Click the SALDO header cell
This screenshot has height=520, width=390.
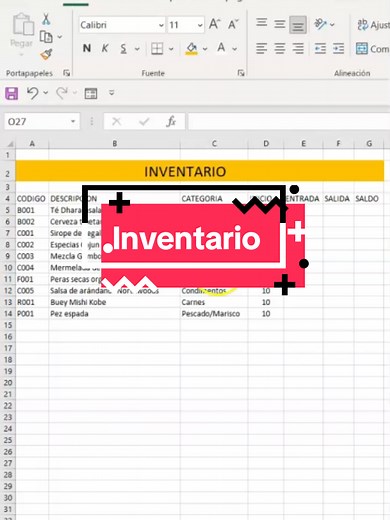pos(369,199)
